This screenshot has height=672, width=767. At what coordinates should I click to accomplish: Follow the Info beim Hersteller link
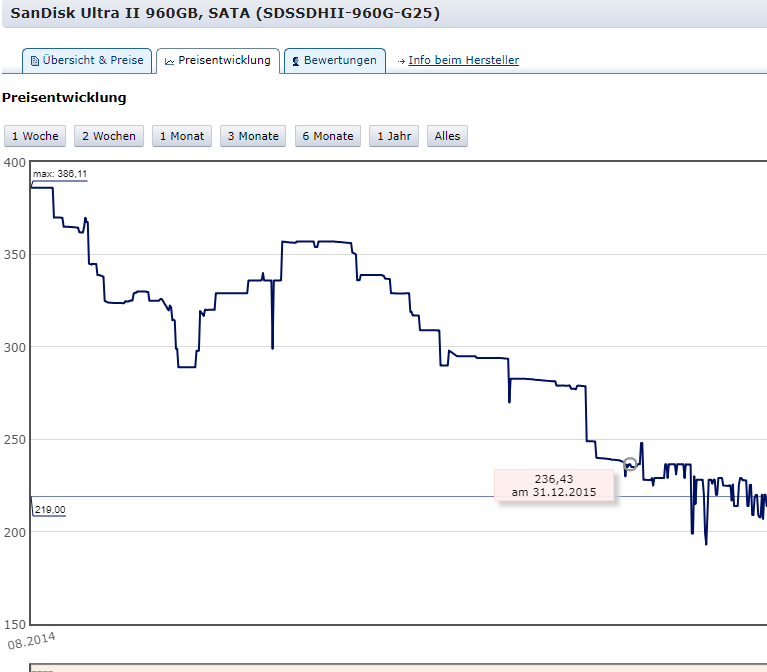463,60
